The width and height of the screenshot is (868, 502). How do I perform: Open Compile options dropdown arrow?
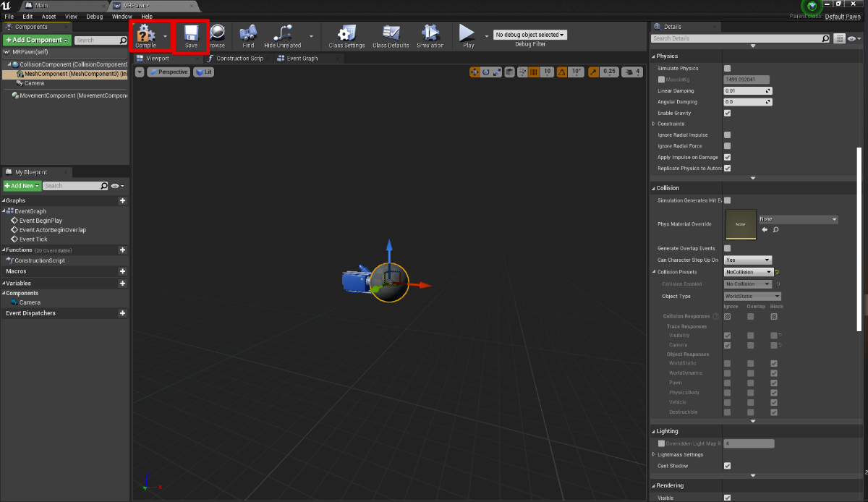click(x=165, y=35)
